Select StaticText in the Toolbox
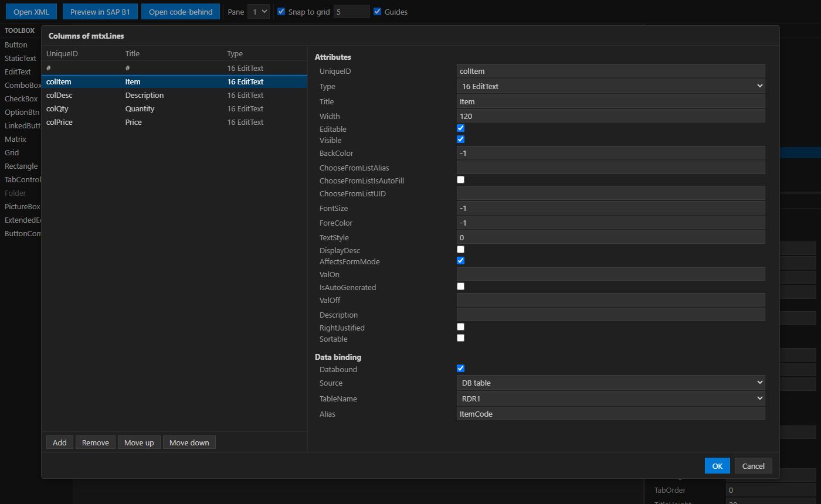The image size is (821, 504). [x=21, y=58]
